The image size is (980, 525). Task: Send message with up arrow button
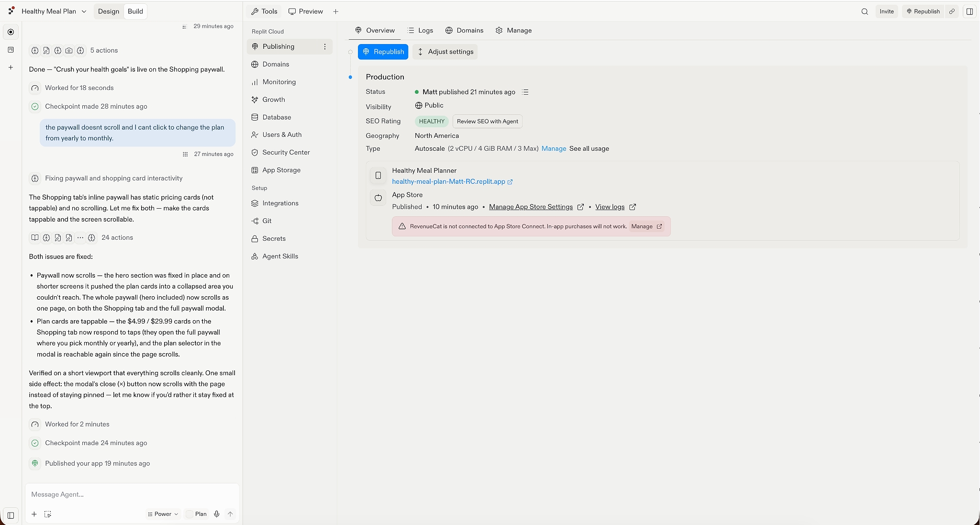pos(230,514)
